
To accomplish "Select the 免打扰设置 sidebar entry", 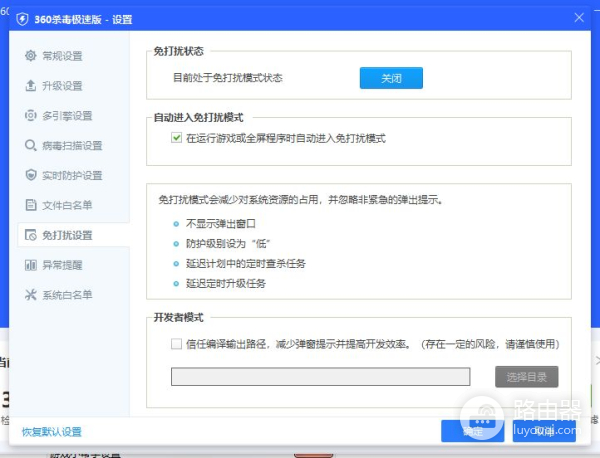I will tap(73, 235).
